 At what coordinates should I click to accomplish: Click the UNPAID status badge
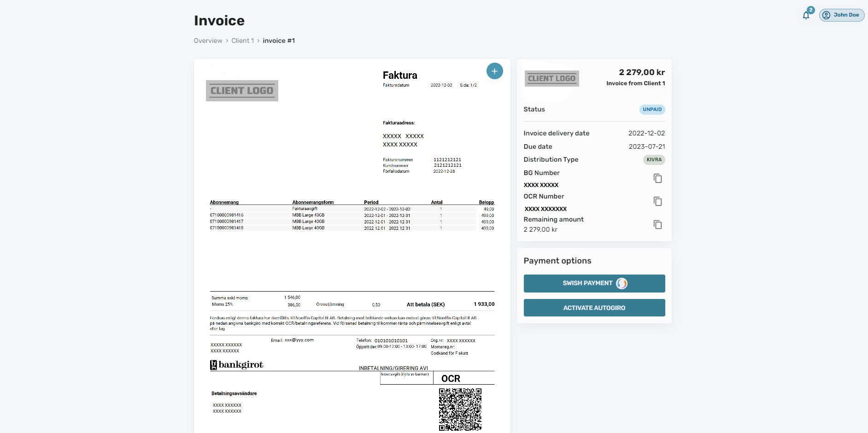(x=652, y=110)
